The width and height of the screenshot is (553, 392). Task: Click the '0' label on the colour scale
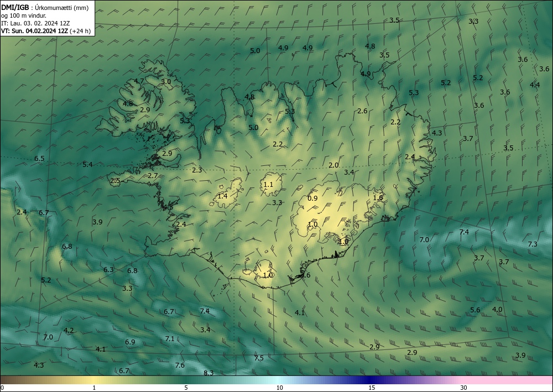click(2, 388)
